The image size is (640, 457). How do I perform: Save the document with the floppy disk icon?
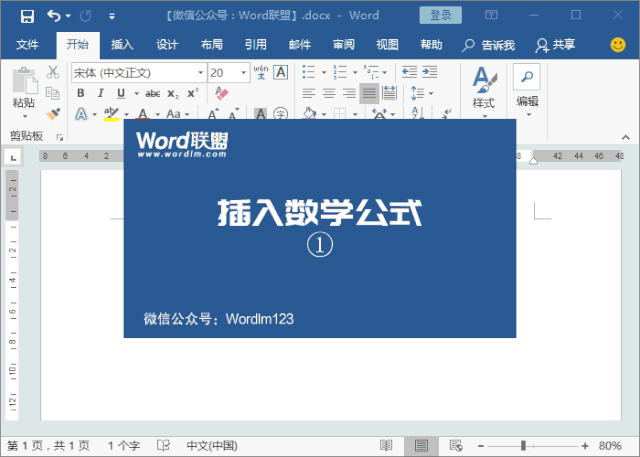pos(27,16)
